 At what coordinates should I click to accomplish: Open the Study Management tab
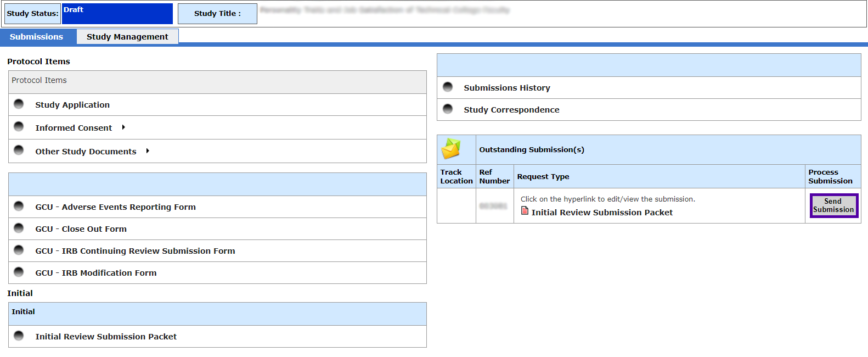click(x=127, y=36)
